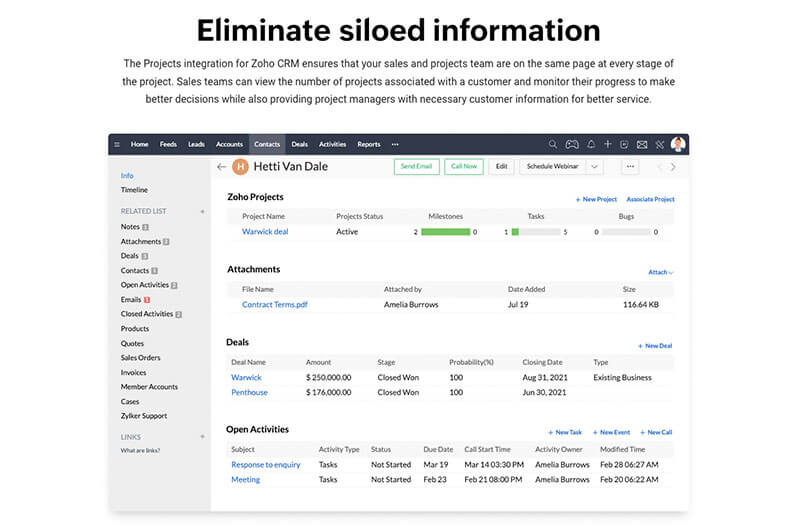
Task: Select the Contacts tab
Action: 267,144
